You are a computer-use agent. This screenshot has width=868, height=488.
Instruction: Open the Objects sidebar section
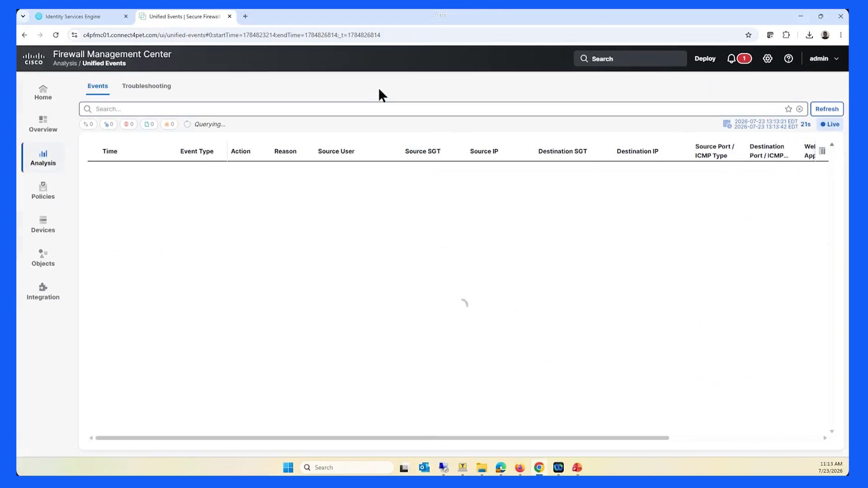click(x=43, y=258)
